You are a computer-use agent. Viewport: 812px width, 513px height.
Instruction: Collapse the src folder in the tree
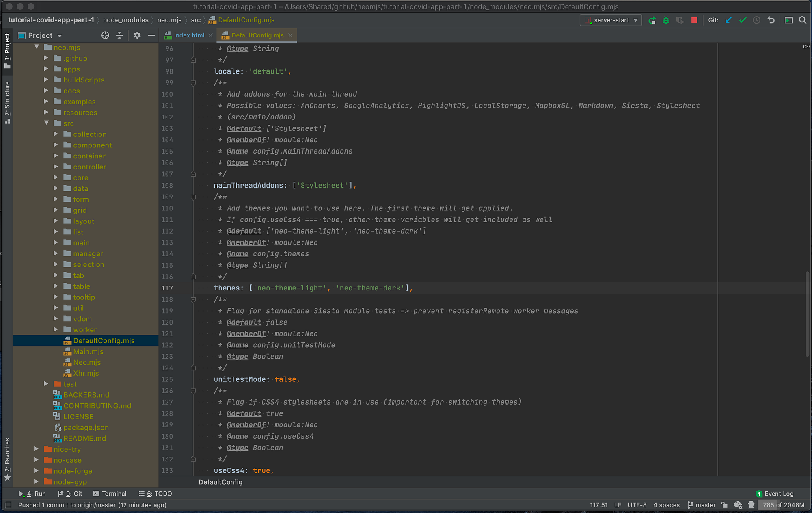click(x=46, y=123)
